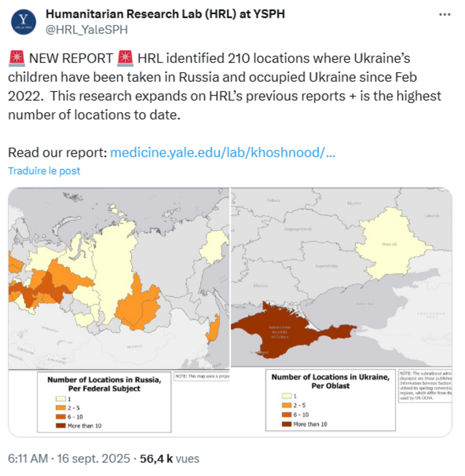Open the Humanitarian Research Lab account name
The height and width of the screenshot is (476, 465).
165,14
